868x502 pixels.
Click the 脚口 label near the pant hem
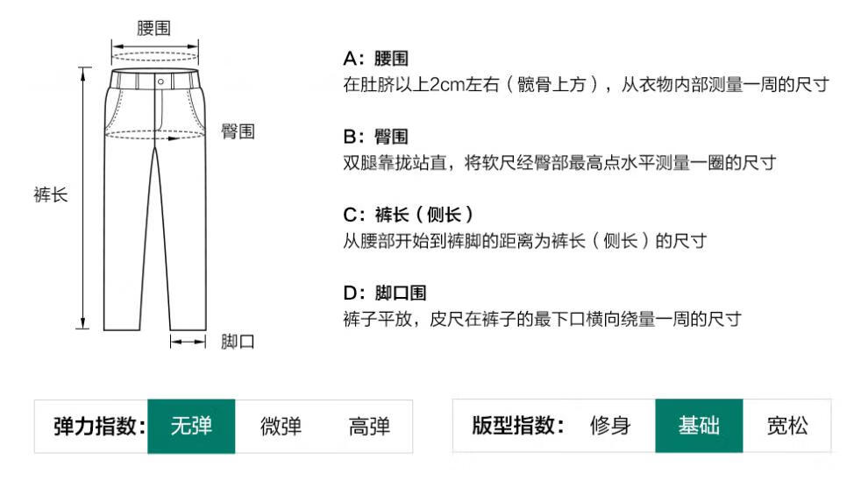[238, 342]
